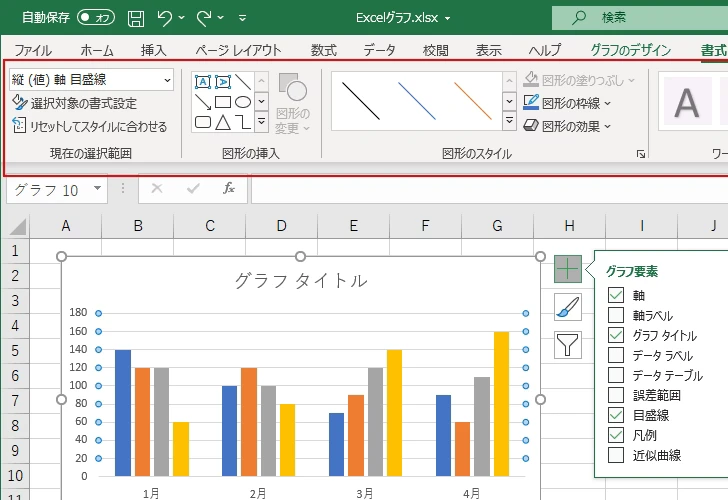Click the paintbrush Chart Styles button
The height and width of the screenshot is (500, 728).
pyautogui.click(x=568, y=307)
